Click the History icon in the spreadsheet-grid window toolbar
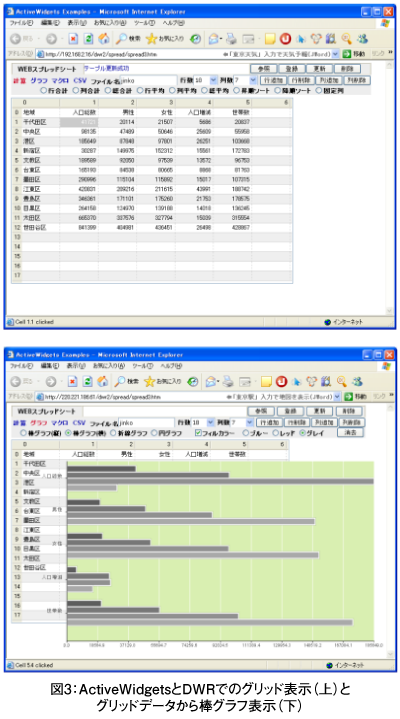 195,39
